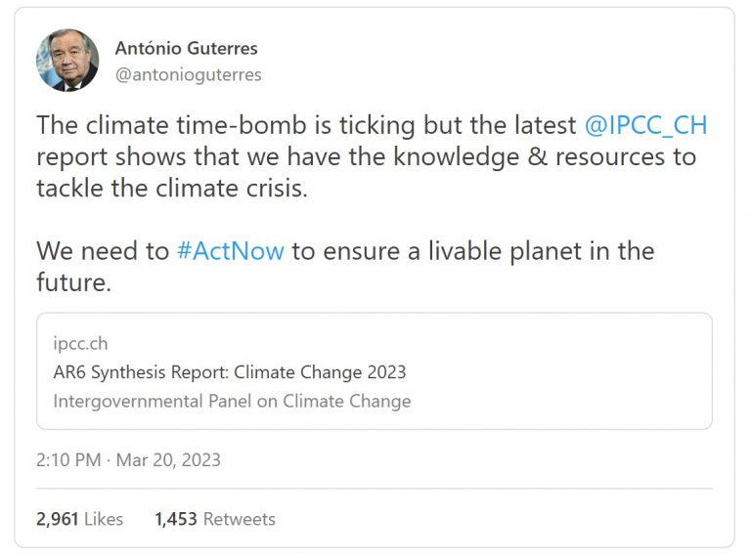Click the 2:10 PM timestamp
Image resolution: width=751 pixels, height=560 pixels.
[68, 460]
